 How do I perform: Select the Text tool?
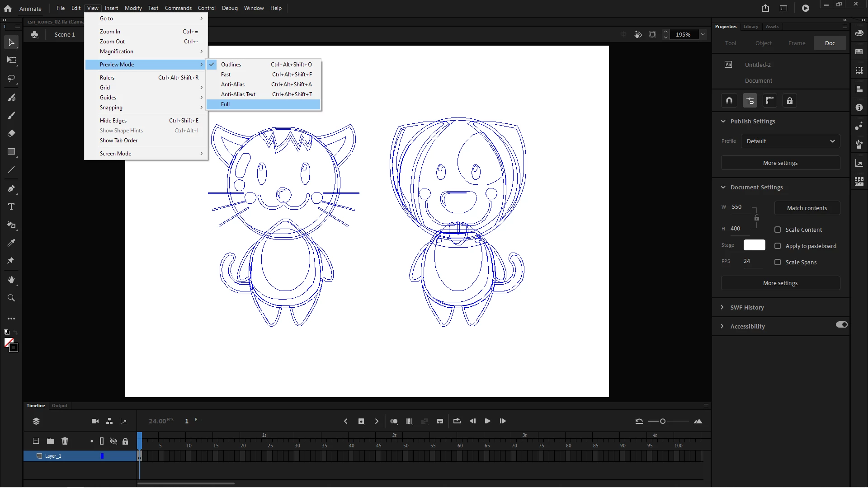click(11, 207)
